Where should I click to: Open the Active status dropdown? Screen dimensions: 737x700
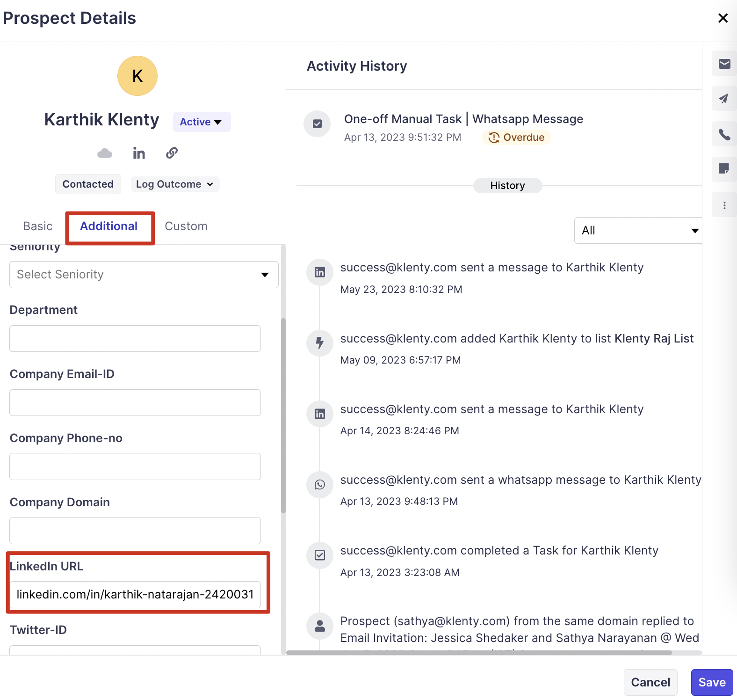click(x=202, y=122)
